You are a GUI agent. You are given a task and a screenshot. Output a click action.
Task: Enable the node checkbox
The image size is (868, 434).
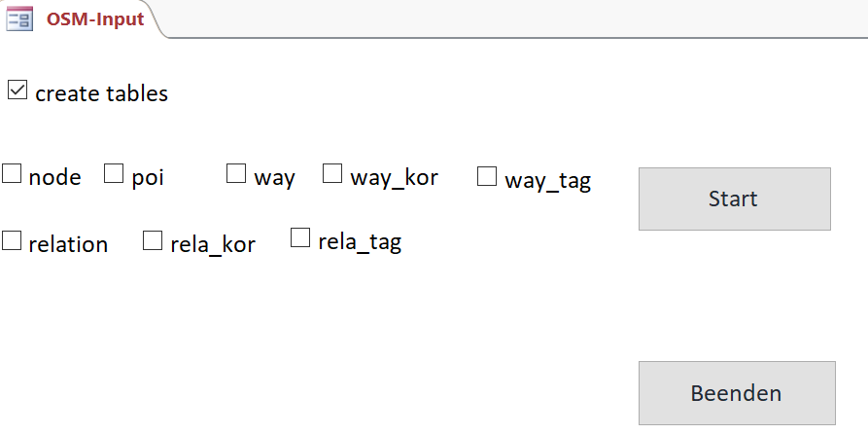(x=12, y=173)
